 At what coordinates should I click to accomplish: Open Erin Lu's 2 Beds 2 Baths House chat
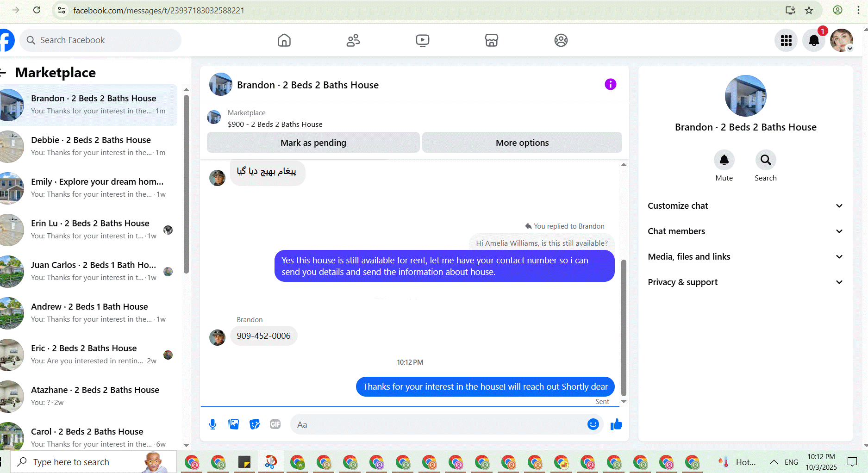tap(88, 230)
